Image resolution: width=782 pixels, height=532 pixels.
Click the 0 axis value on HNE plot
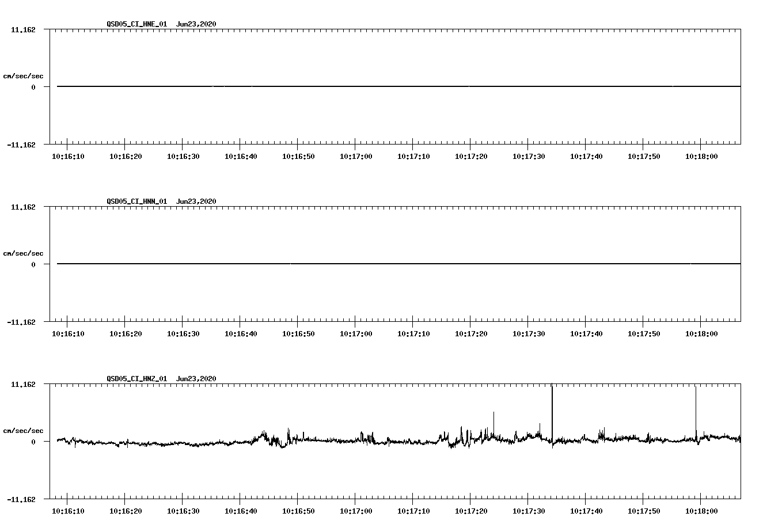click(33, 87)
